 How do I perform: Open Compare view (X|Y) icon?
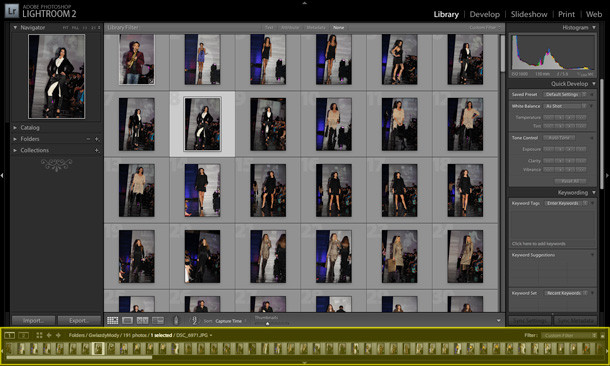pyautogui.click(x=142, y=320)
